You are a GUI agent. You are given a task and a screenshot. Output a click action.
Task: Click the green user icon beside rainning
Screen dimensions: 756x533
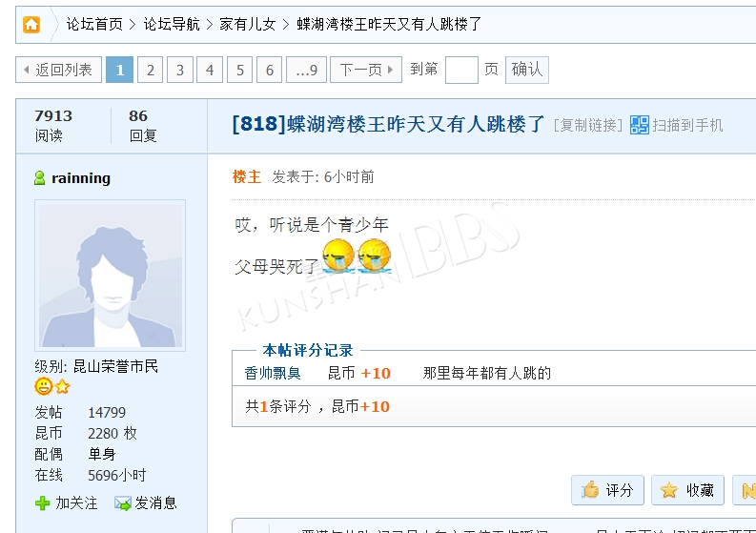[40, 178]
